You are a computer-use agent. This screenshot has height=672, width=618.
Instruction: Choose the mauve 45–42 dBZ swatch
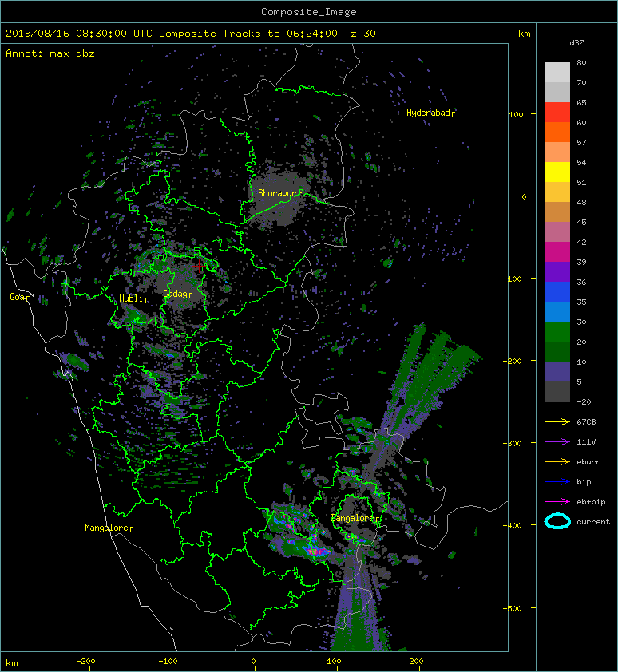557,232
